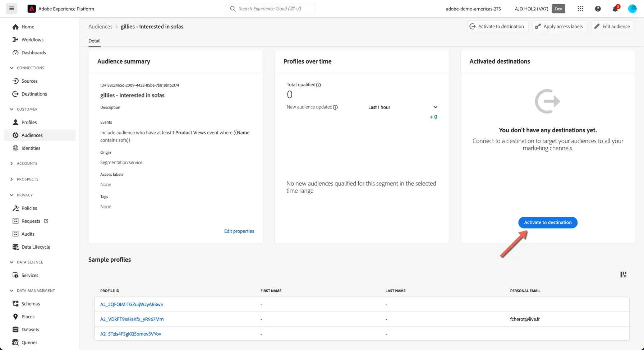Open the notifications bell icon
Viewport: 644px width, 350px height.
615,9
